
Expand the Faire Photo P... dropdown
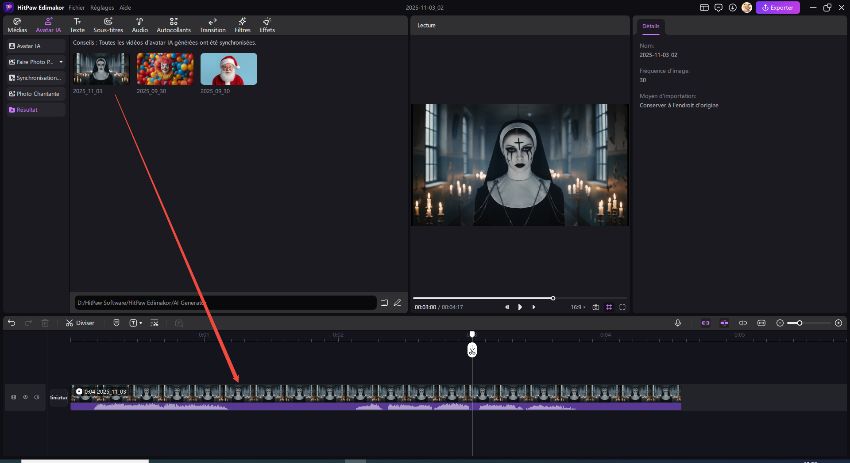(61, 62)
